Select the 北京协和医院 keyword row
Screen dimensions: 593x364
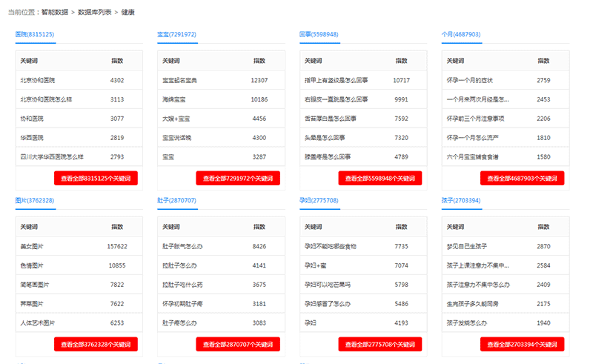click(42, 80)
